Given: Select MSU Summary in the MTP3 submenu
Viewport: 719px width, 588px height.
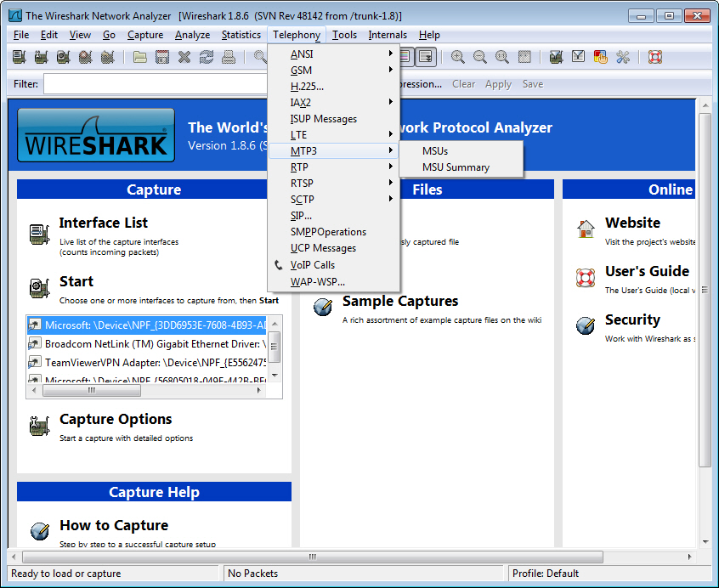Looking at the screenshot, I should click(x=461, y=167).
